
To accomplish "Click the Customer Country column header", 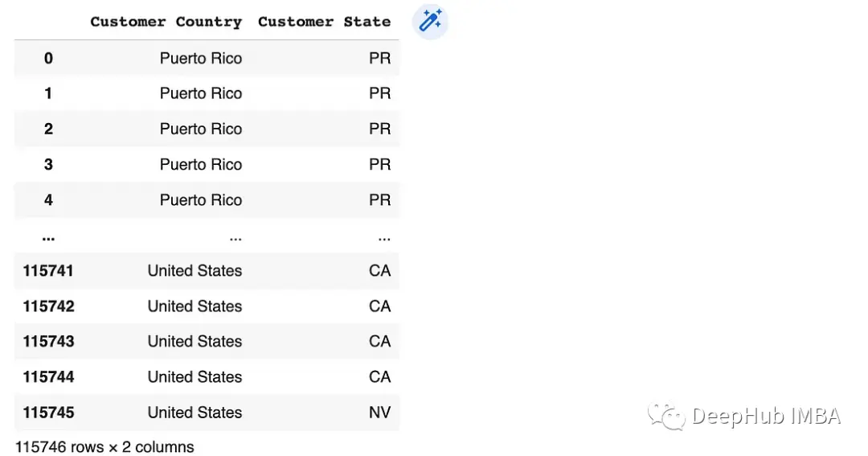I will 166,22.
